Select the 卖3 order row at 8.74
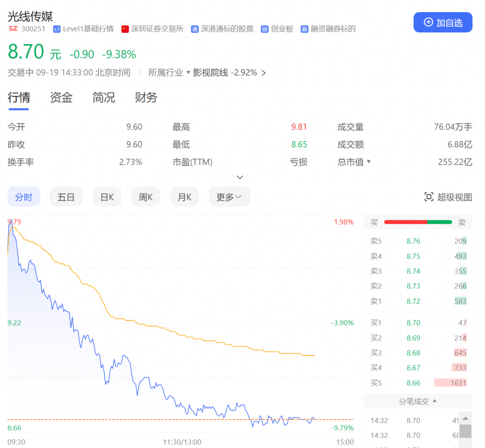The height and width of the screenshot is (448, 485). (x=418, y=271)
